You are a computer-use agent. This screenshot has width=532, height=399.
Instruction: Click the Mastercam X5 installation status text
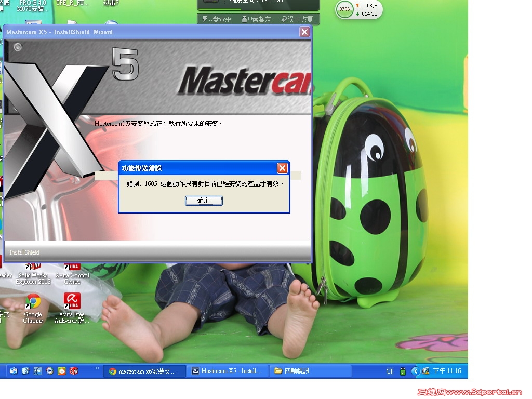pos(158,124)
